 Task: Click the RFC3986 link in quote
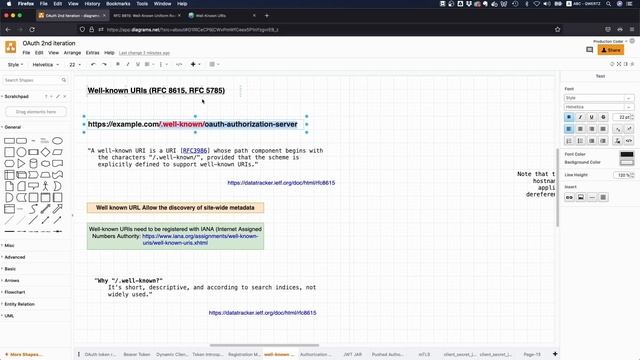pyautogui.click(x=195, y=151)
